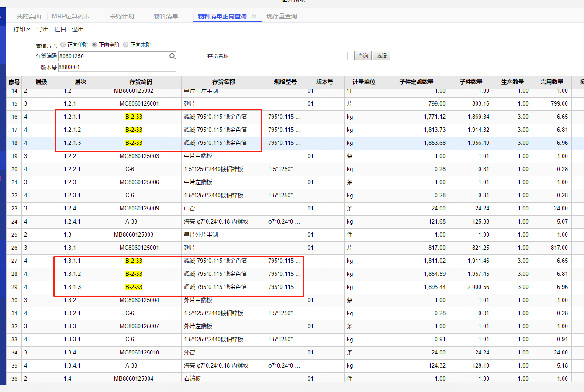The image size is (584, 392).
Task: Click 右端板 name cell in row 36
Action: click(x=193, y=379)
